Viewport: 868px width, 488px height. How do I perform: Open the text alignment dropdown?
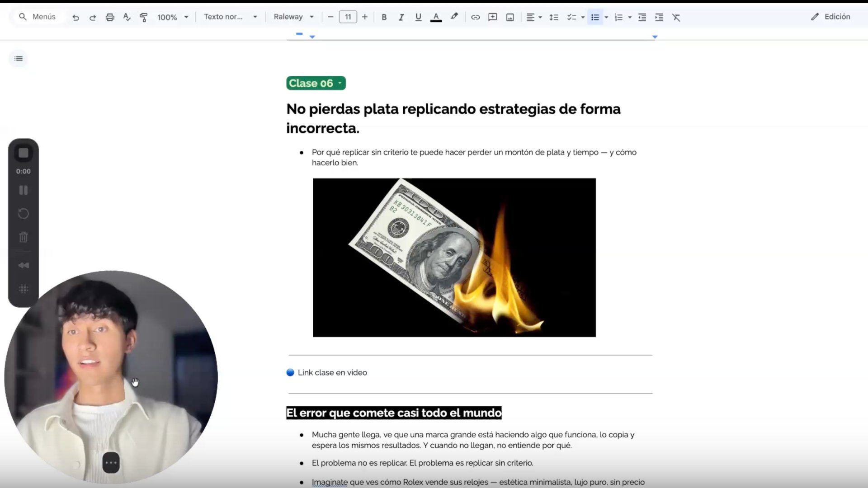pyautogui.click(x=534, y=17)
